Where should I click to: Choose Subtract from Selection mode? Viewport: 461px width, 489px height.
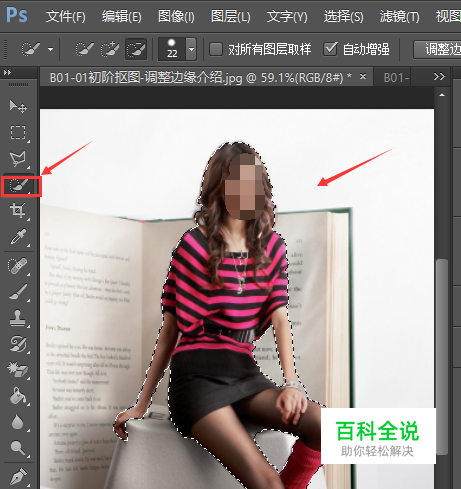point(136,49)
